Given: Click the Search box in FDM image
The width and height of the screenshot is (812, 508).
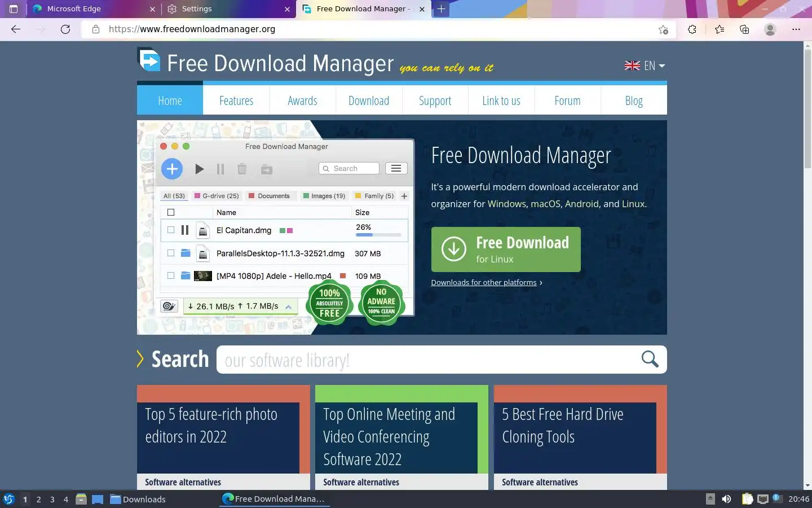Looking at the screenshot, I should [349, 168].
